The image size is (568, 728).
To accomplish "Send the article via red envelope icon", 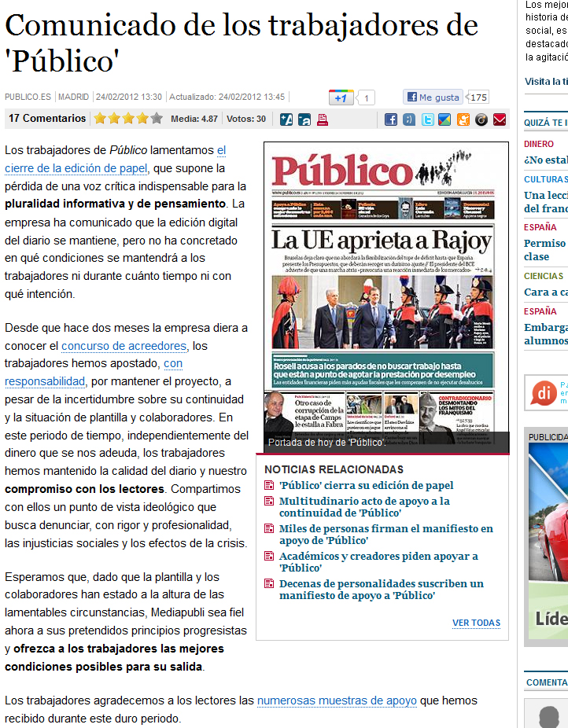I will click(500, 119).
